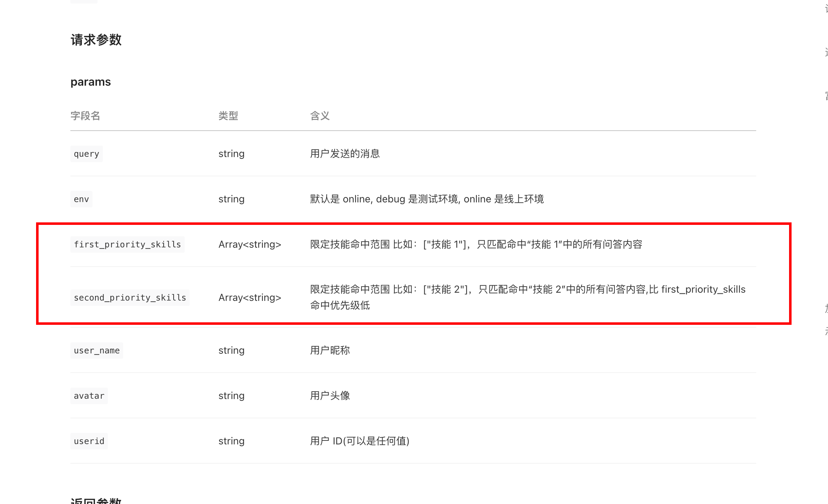Click the second_priority_skills code tag
Viewport: 828px width, 504px height.
pos(130,298)
